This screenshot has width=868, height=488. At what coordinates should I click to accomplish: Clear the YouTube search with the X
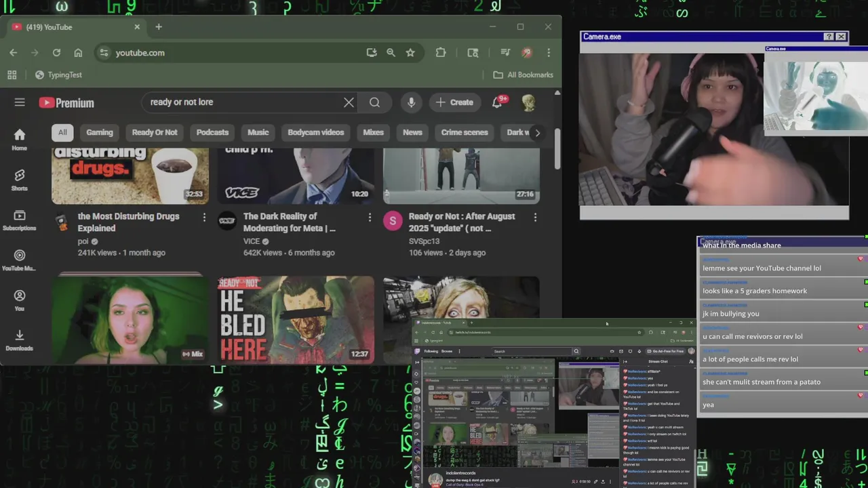349,102
